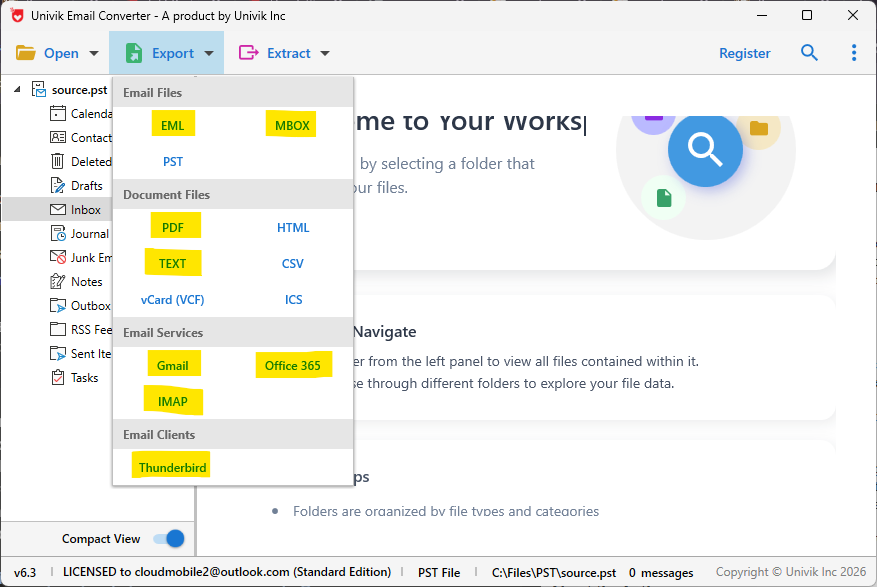The image size is (877, 587).
Task: Export to Thunderbird client
Action: coord(172,467)
